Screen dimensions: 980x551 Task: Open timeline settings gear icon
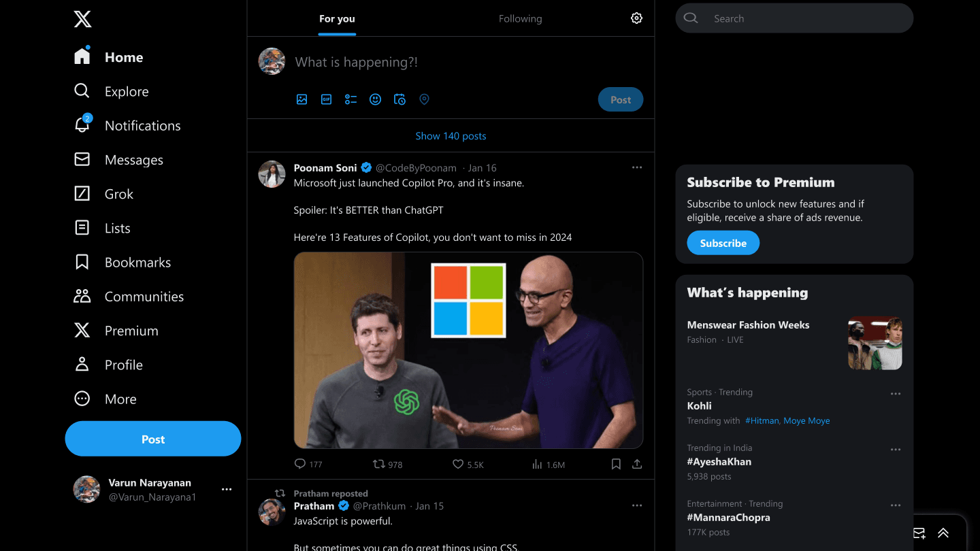point(636,18)
